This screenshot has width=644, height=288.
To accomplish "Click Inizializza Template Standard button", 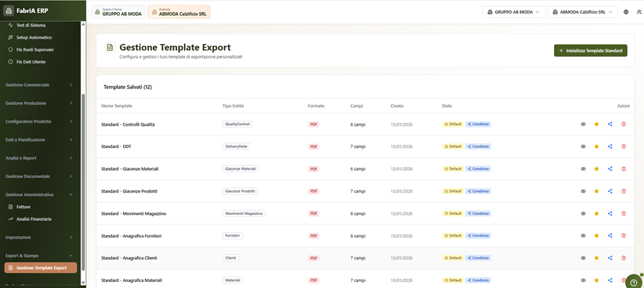I will 591,51.
